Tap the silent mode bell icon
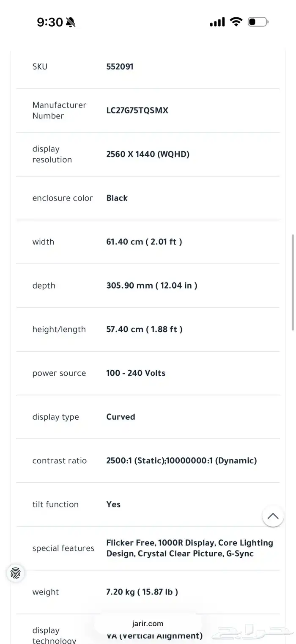Image resolution: width=296 pixels, height=644 pixels. pyautogui.click(x=71, y=22)
